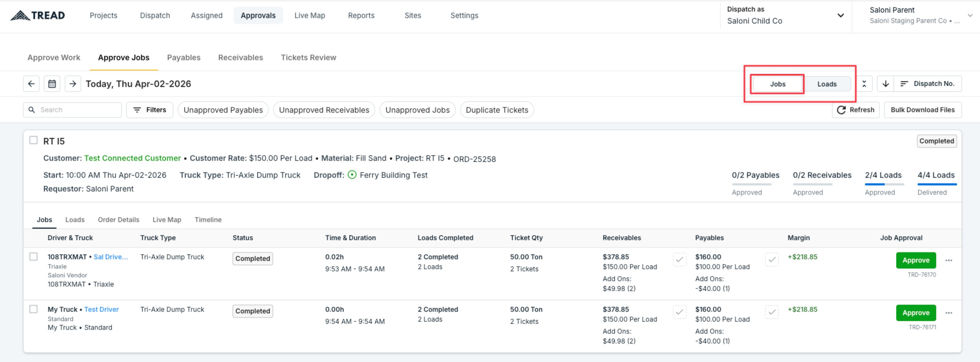The height and width of the screenshot is (362, 980).
Task: Select the RT I5 order checkbox
Action: pos(34,140)
